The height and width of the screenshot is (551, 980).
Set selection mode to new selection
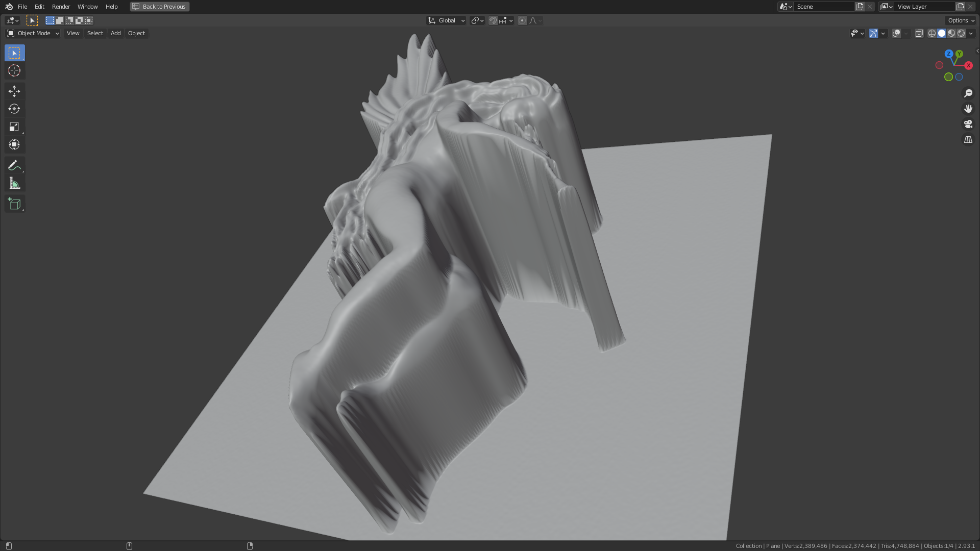(x=50, y=20)
